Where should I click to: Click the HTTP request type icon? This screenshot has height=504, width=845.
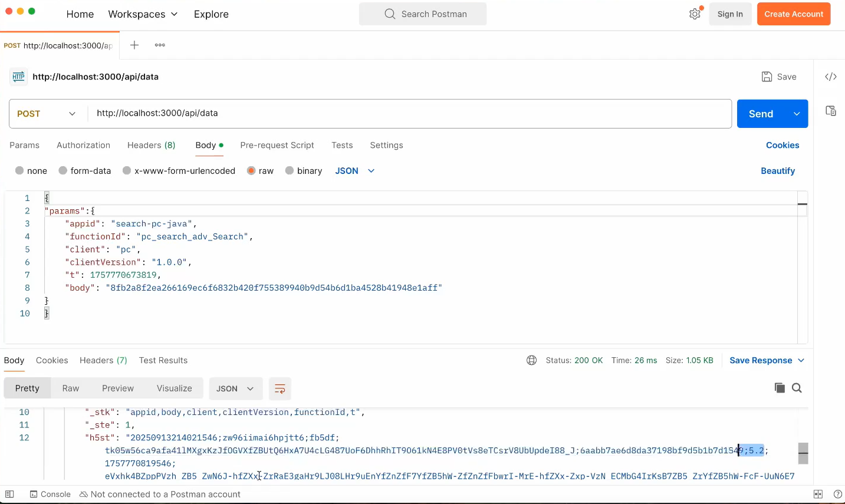(19, 77)
